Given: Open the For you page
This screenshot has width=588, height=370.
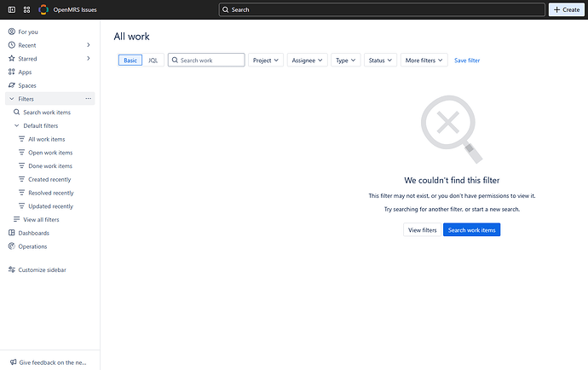Looking at the screenshot, I should click(28, 32).
